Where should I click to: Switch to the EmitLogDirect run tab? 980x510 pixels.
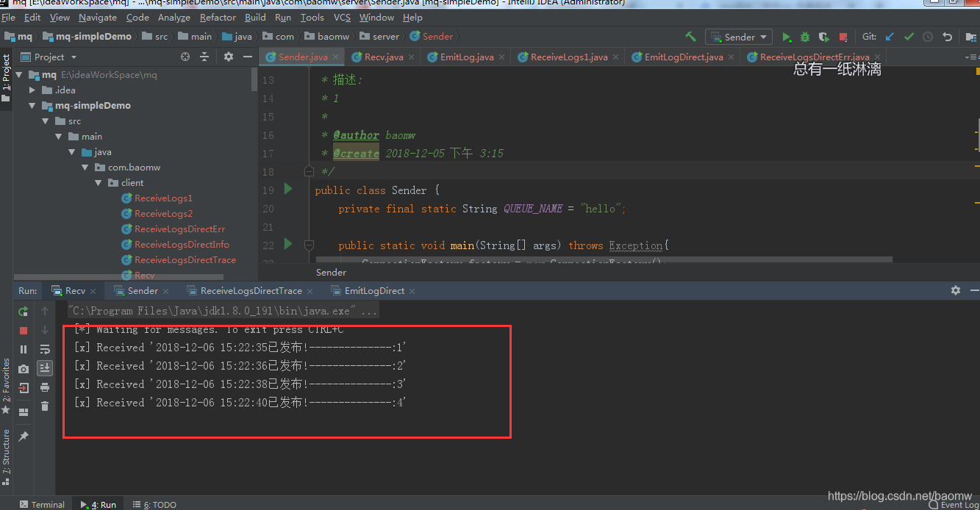[374, 290]
